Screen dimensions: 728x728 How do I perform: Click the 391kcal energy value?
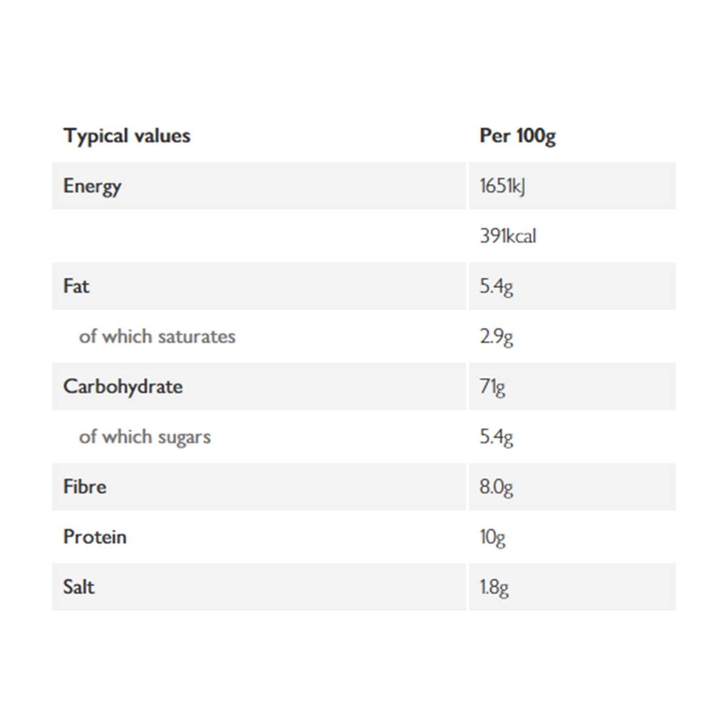[508, 236]
